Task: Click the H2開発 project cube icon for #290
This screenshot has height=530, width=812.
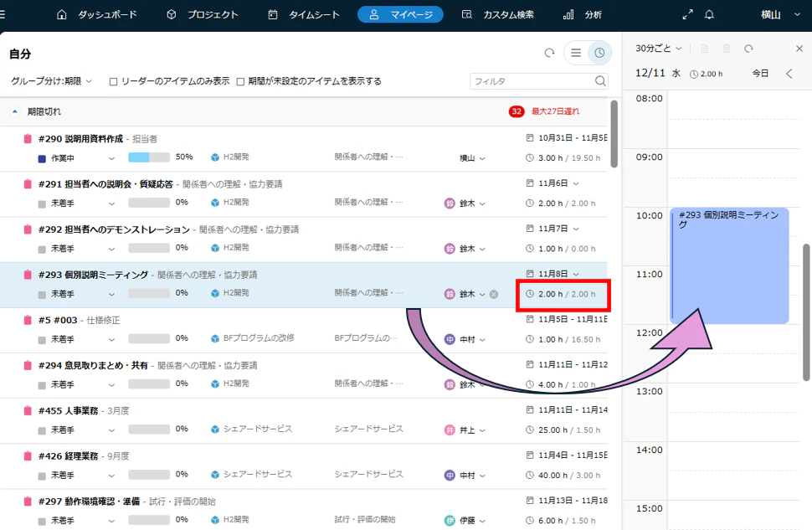Action: coord(215,157)
